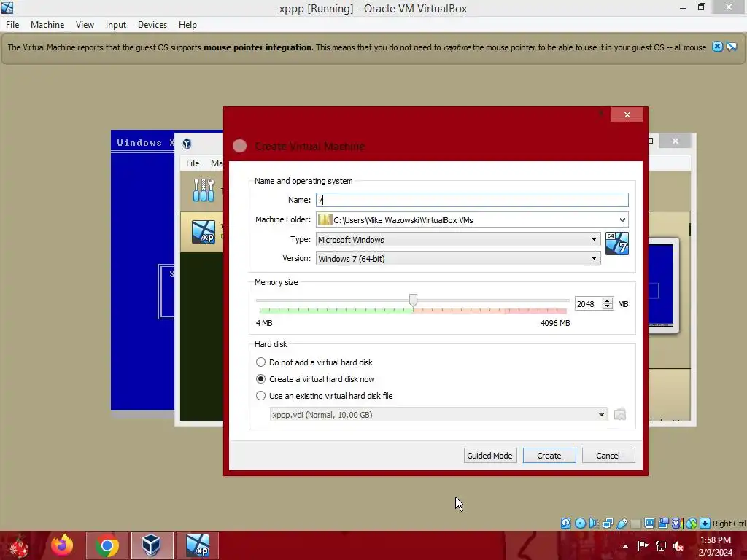
Task: Click the Start button ornament on taskbar
Action: pos(19,546)
